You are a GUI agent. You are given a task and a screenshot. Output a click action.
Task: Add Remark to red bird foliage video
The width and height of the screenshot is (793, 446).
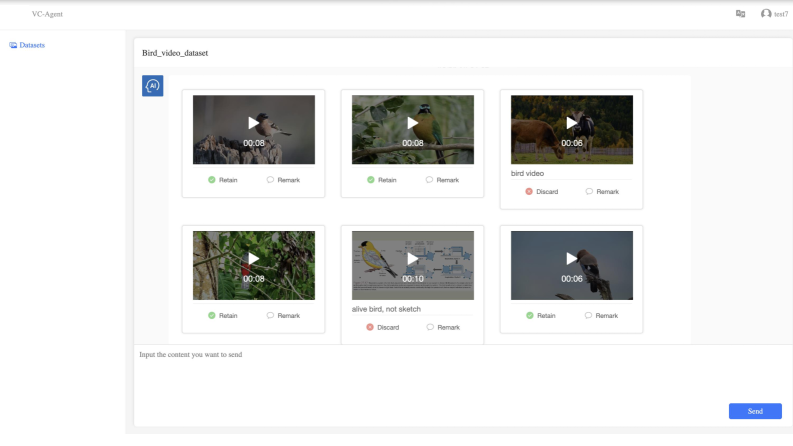283,316
